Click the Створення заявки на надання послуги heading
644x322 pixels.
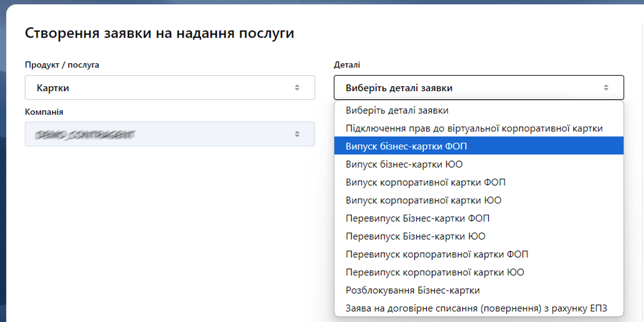pyautogui.click(x=159, y=33)
